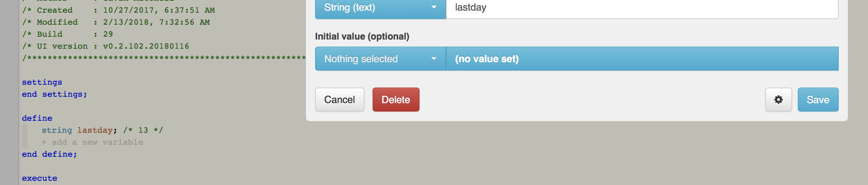Add a new variable in define block
The height and width of the screenshot is (185, 868).
[92, 142]
